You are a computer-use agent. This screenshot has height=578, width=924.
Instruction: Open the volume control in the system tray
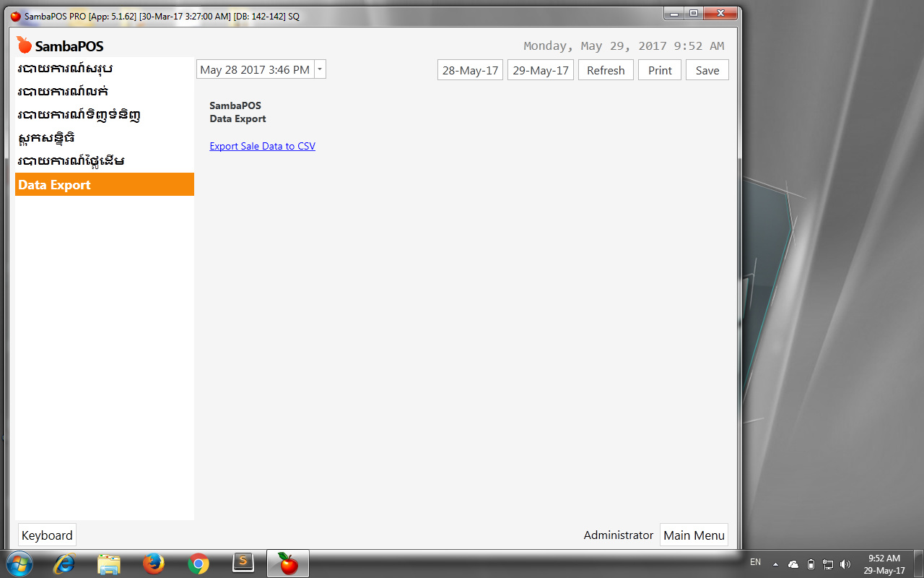[845, 563]
